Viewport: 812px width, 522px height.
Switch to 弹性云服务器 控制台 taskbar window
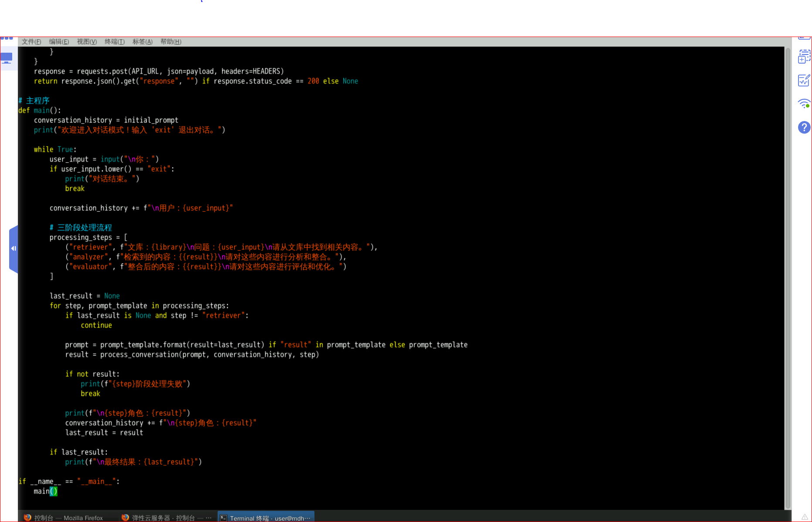[166, 518]
